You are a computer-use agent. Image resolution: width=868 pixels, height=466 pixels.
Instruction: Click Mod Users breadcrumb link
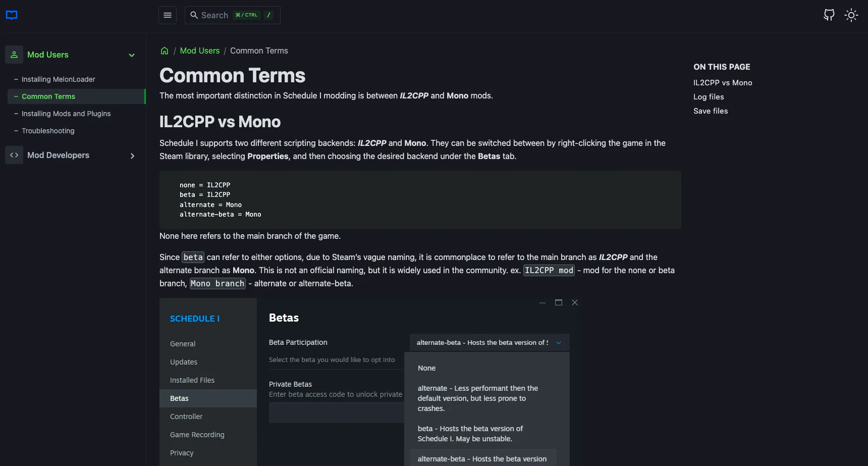point(200,50)
